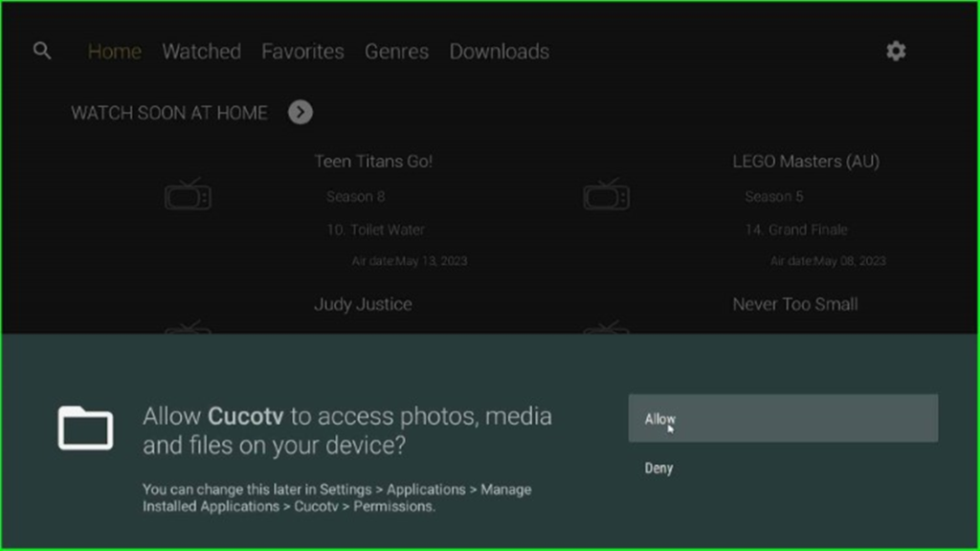Open the Genres tab
Image resolution: width=980 pixels, height=551 pixels.
pos(396,52)
